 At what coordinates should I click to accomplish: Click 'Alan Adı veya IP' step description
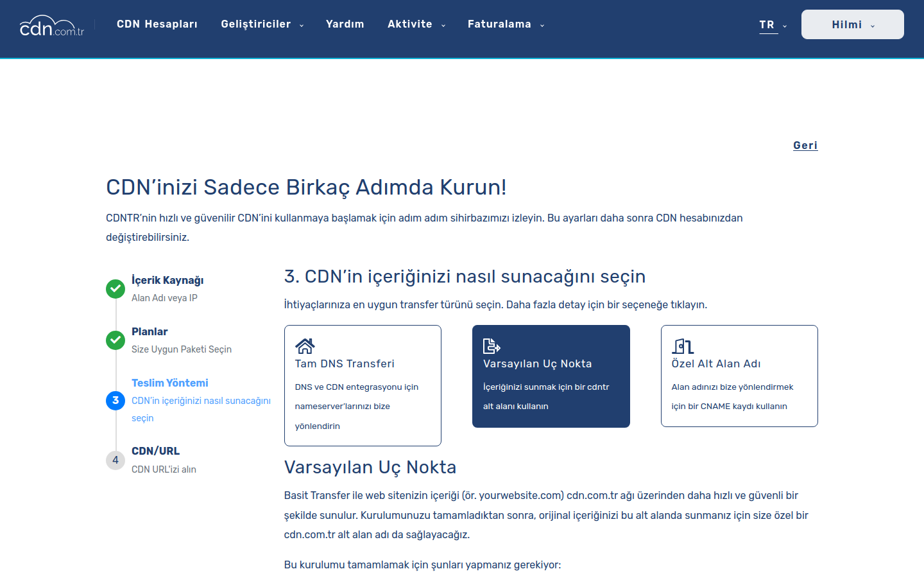tap(164, 298)
